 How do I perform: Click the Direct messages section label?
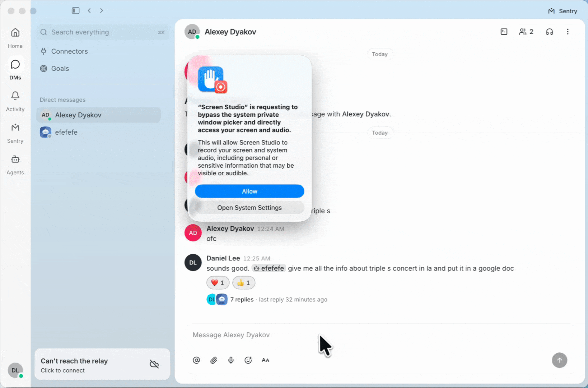(x=62, y=100)
